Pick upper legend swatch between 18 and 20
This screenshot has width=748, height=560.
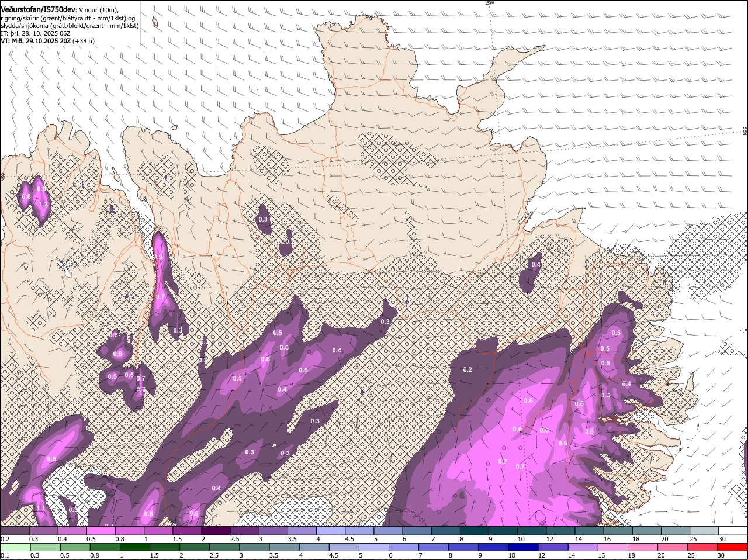pyautogui.click(x=647, y=530)
